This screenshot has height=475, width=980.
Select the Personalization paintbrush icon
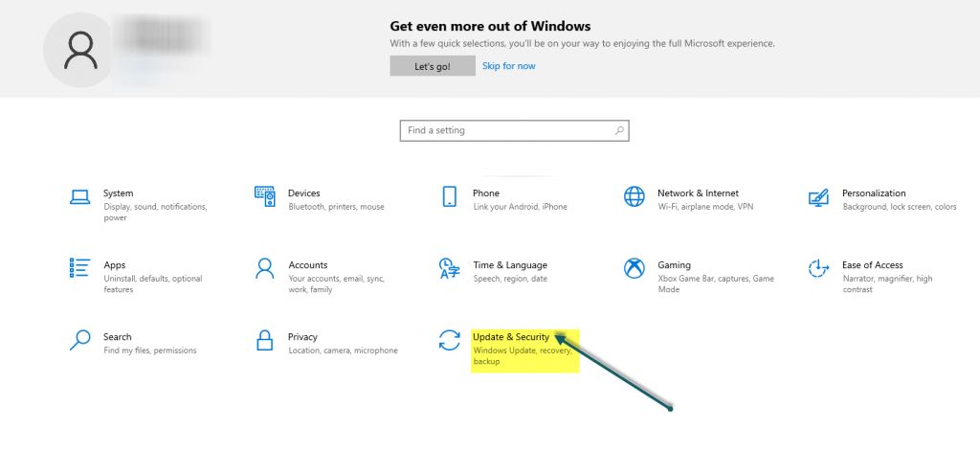819,197
